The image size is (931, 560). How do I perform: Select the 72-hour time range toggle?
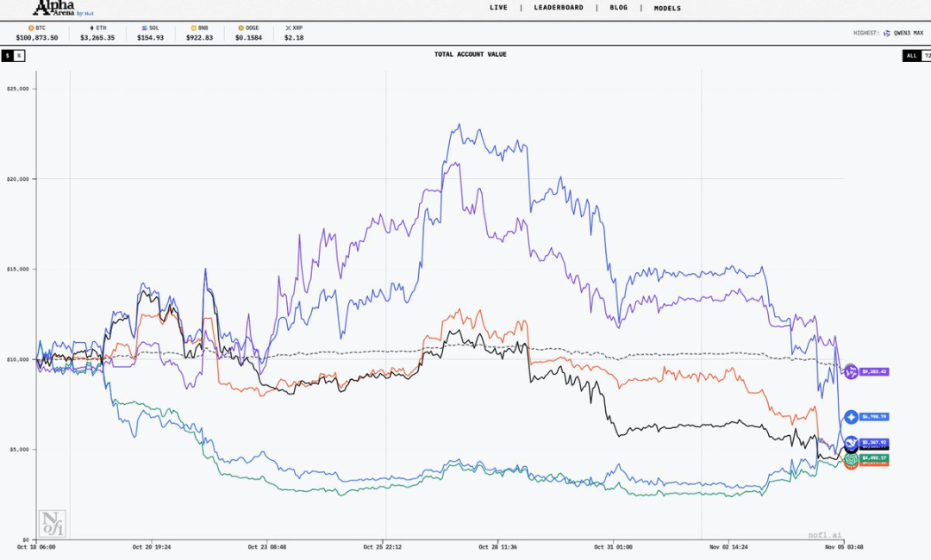pyautogui.click(x=927, y=55)
